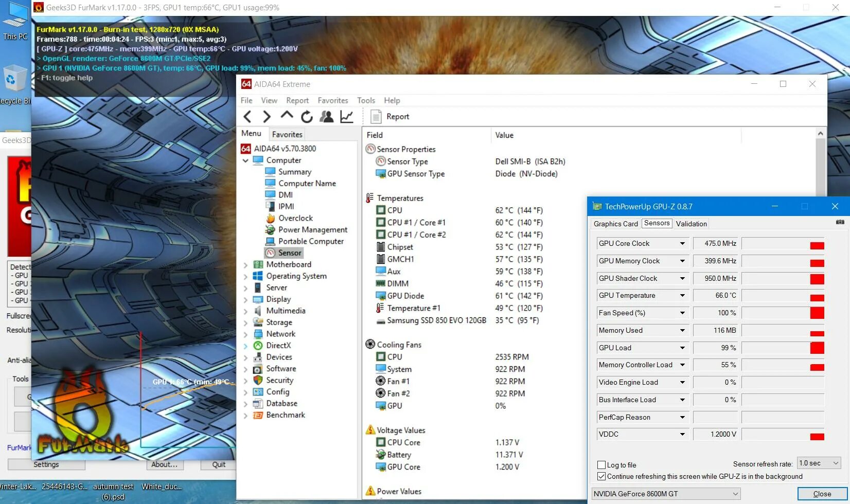Open the Memory Used sensor dropdown
850x504 pixels.
click(x=682, y=331)
